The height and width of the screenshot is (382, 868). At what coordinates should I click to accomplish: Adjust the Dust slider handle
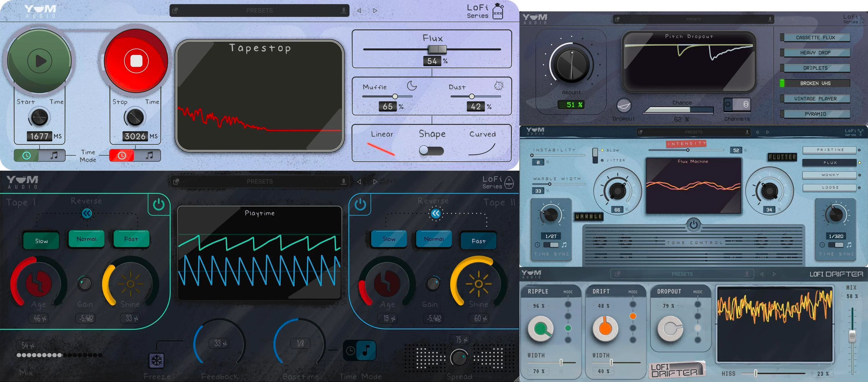click(472, 96)
